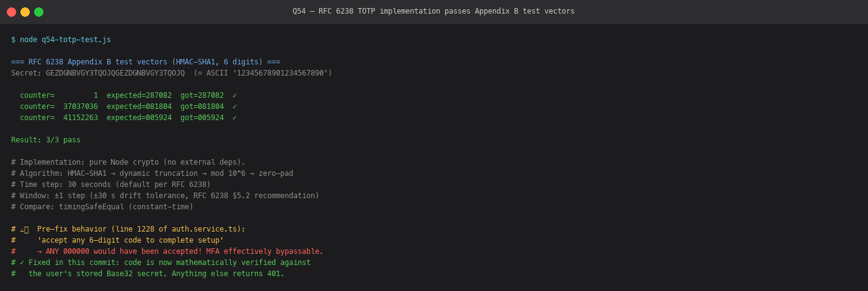Click the red arrow before 'ANY 000000'

click(x=39, y=251)
